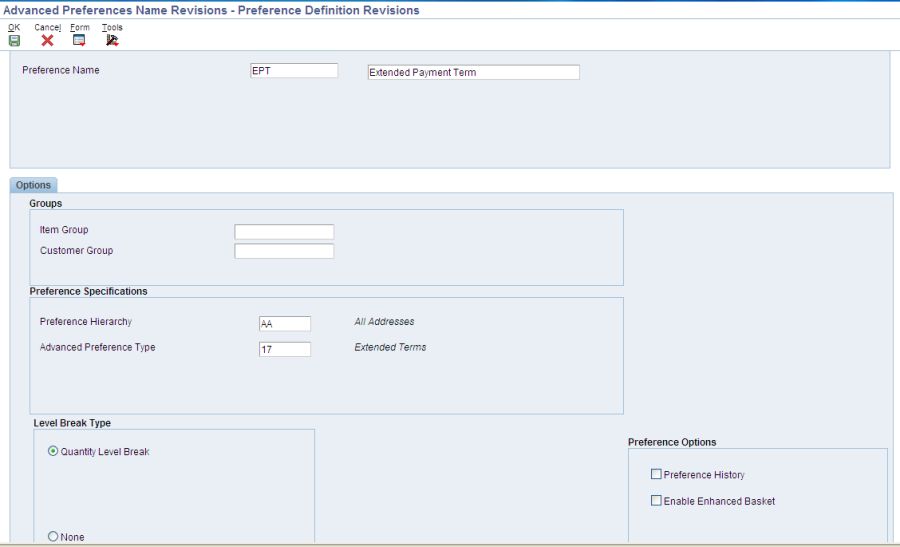900x547 pixels.
Task: Click the Level Break Type heading
Action: (72, 423)
